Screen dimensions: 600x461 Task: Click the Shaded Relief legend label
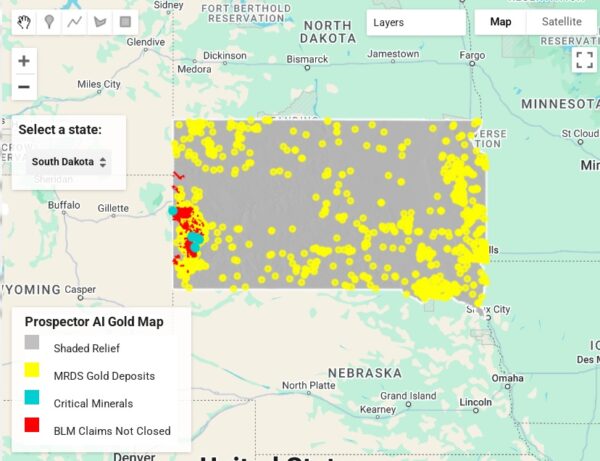(87, 348)
